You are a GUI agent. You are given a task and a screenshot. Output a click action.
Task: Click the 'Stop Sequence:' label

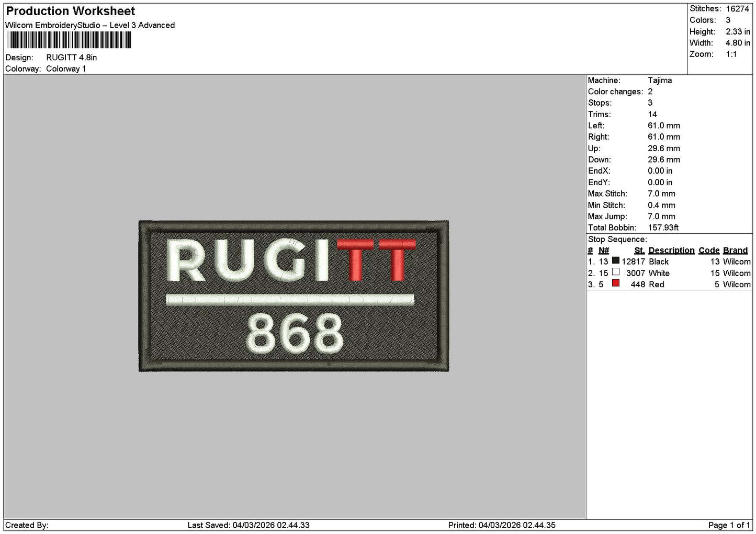tap(617, 240)
